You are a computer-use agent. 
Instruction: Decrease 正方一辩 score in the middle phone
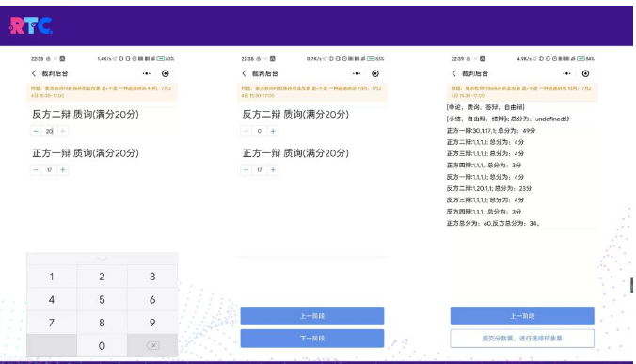coord(246,170)
